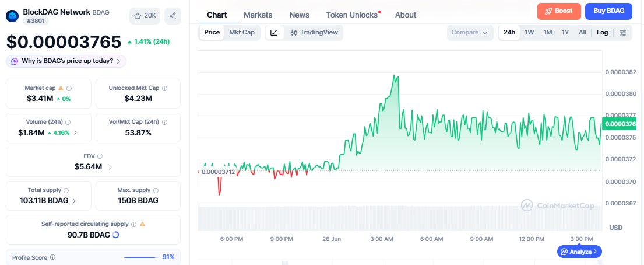Click the $4.23M unlocked market cap value
Viewport: 644px width, 265px height.
pyautogui.click(x=138, y=98)
